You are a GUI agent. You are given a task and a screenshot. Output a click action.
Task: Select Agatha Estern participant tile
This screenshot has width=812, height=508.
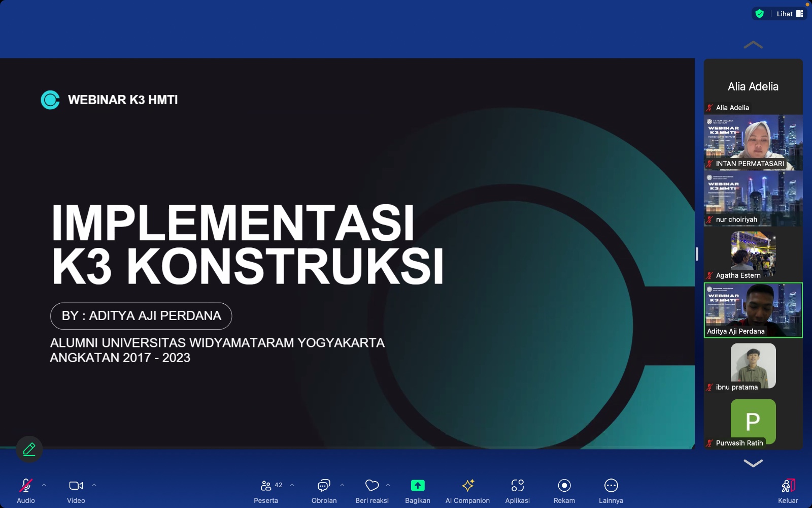tap(753, 254)
